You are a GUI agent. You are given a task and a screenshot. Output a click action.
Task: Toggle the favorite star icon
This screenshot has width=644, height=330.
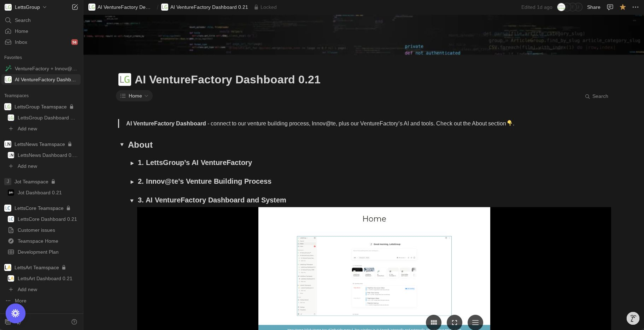(623, 7)
